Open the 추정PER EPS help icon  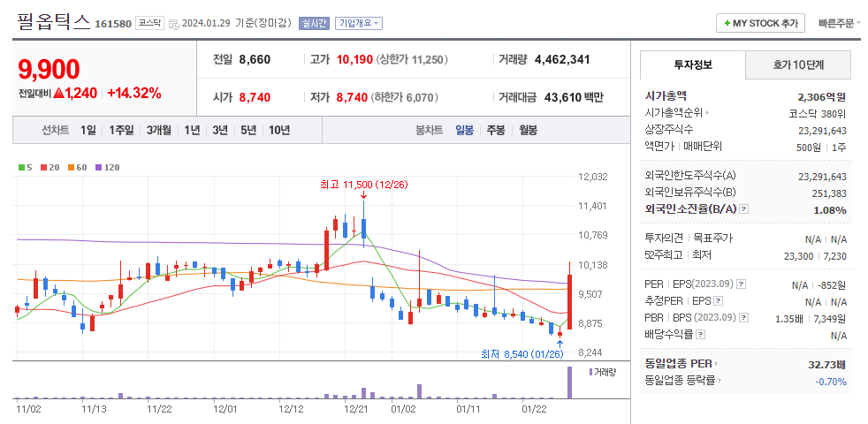point(719,301)
